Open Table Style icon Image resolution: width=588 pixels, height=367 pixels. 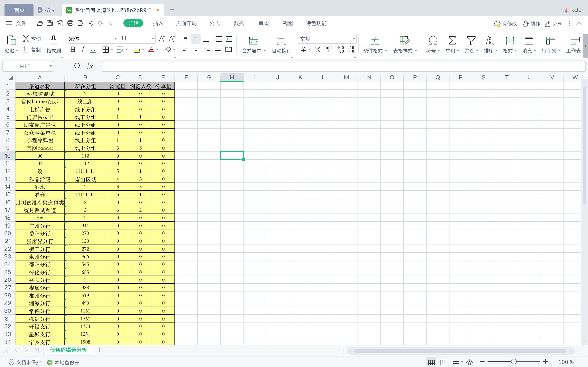tap(405, 40)
